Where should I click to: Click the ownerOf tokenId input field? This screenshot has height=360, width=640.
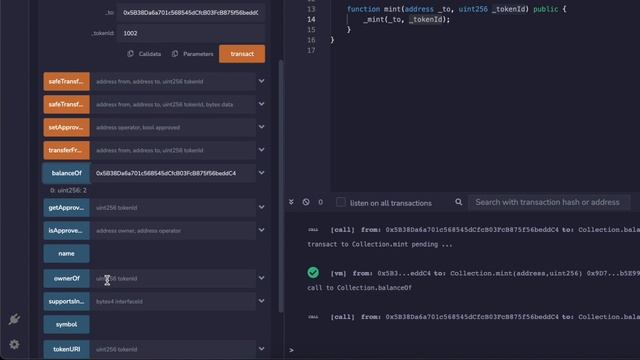point(173,278)
